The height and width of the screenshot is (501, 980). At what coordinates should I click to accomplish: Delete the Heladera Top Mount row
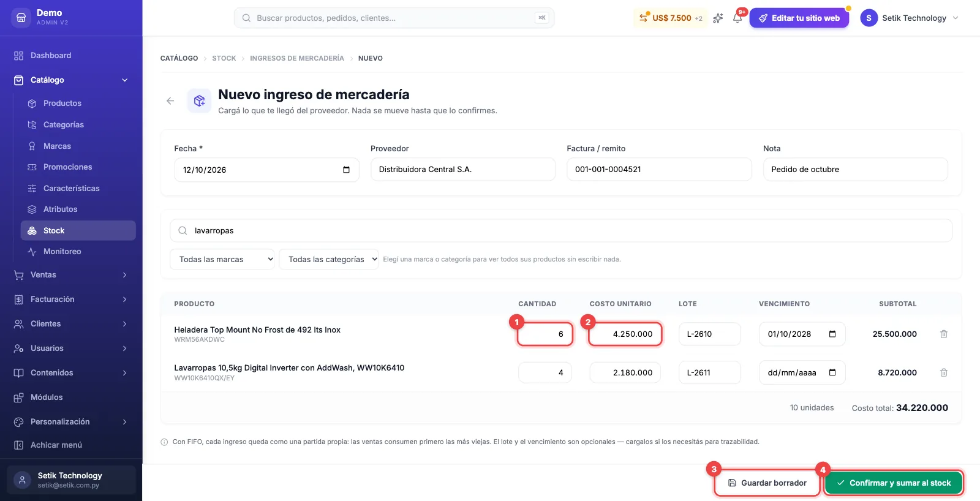(x=944, y=334)
